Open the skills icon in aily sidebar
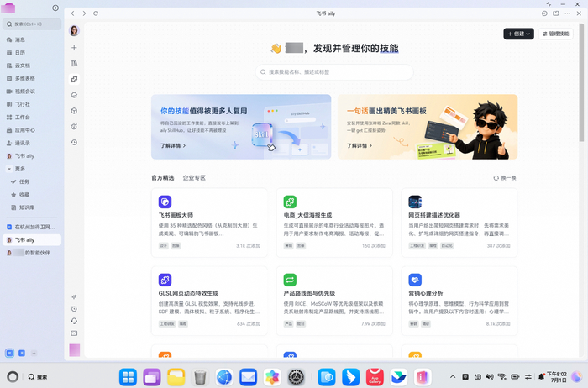588x388 pixels. pos(74,79)
